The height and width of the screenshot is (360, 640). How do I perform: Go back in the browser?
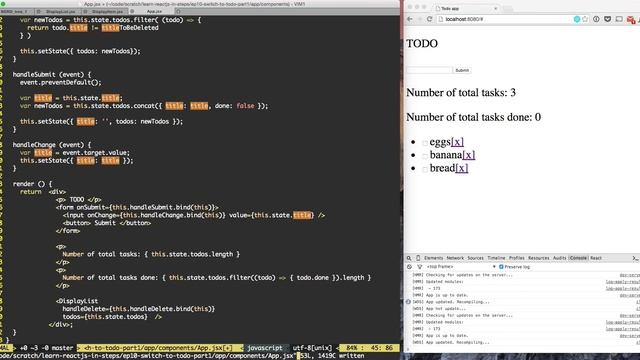coord(410,19)
